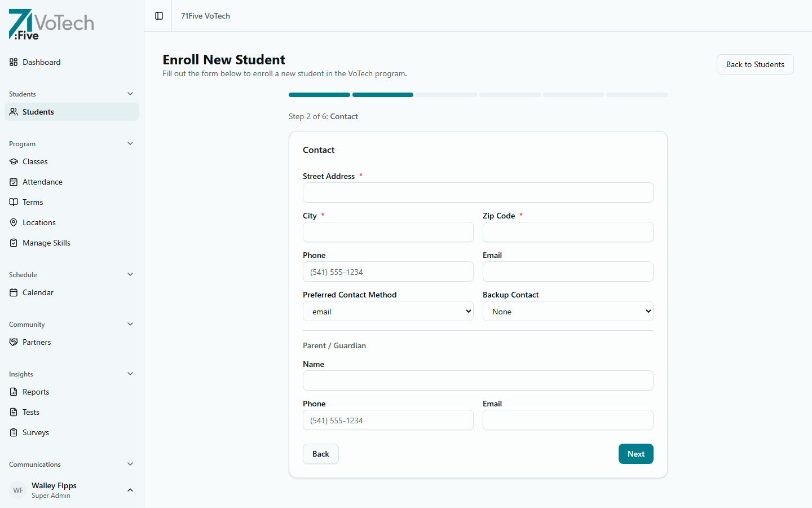Image resolution: width=812 pixels, height=508 pixels.
Task: Collapse the Walley Fipps profile section
Action: [130, 490]
